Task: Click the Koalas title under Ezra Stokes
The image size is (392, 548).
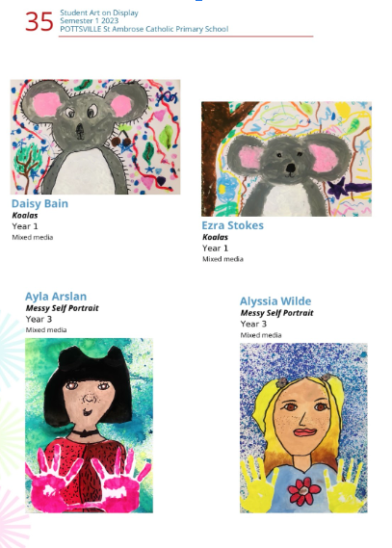Action: click(x=215, y=237)
